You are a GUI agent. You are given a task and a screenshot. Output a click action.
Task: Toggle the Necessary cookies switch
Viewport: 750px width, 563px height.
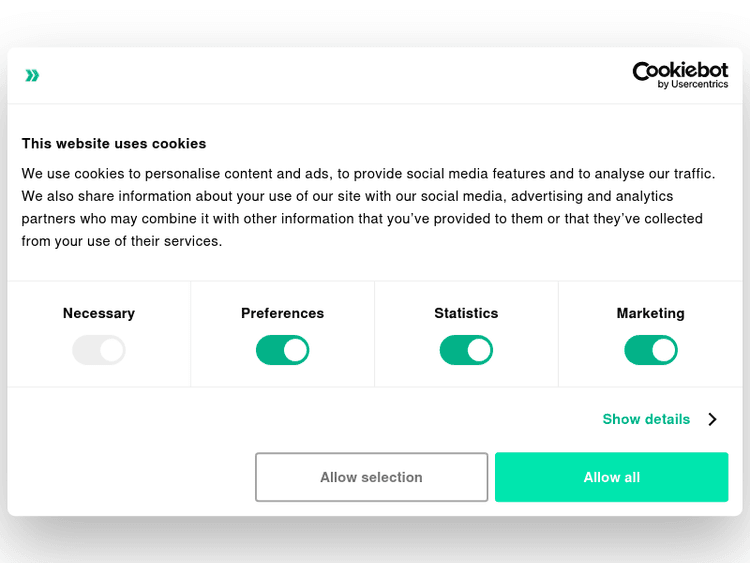click(99, 350)
